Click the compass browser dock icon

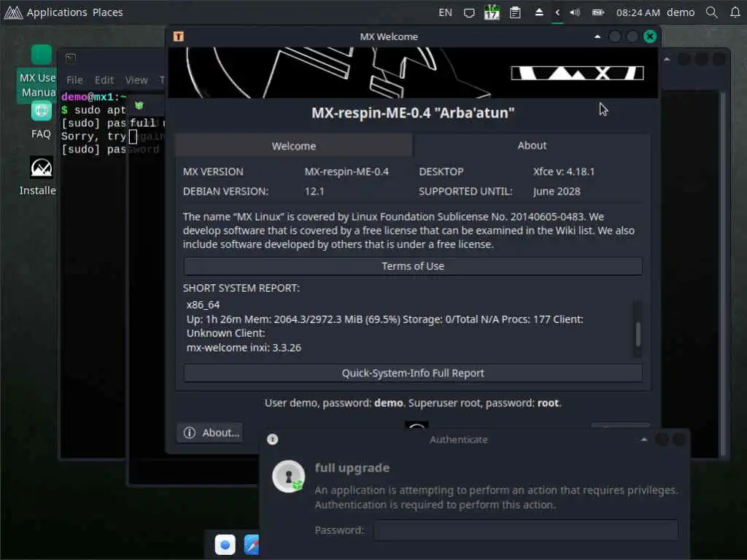tap(251, 545)
